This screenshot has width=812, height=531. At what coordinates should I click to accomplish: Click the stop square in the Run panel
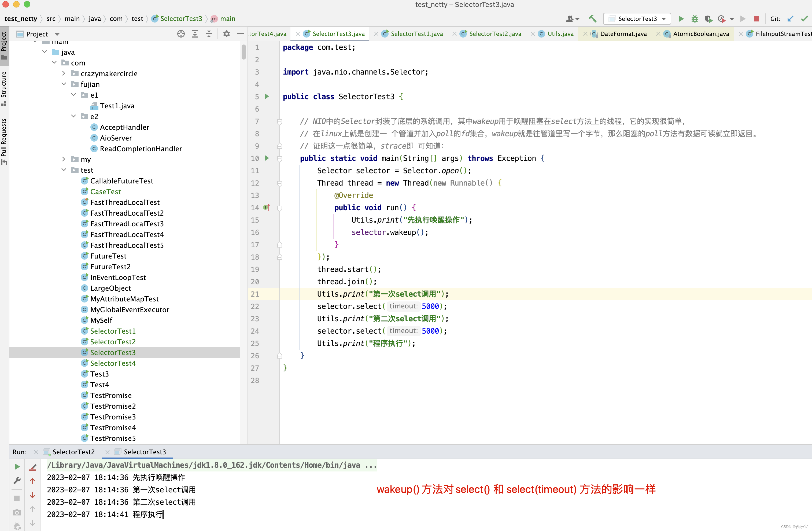pyautogui.click(x=17, y=498)
